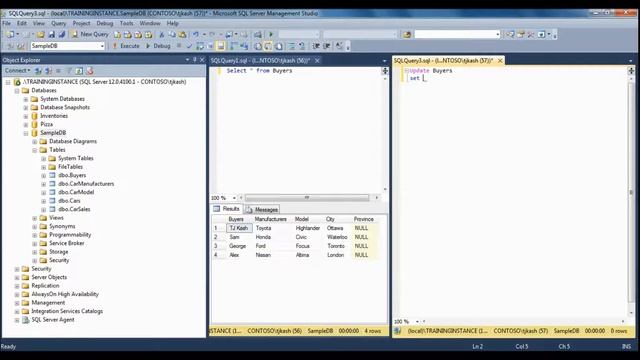Expand the System Databases node
Viewport: 640px width, 360px height.
tap(26, 99)
